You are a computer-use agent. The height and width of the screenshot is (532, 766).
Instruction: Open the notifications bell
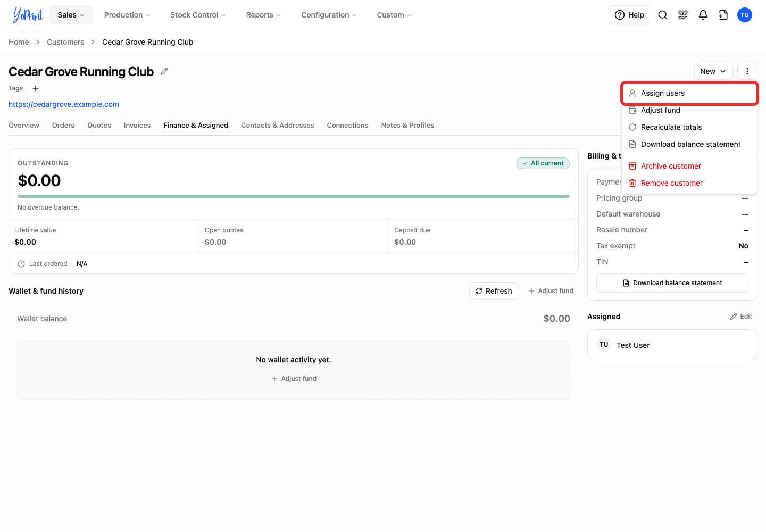click(703, 15)
